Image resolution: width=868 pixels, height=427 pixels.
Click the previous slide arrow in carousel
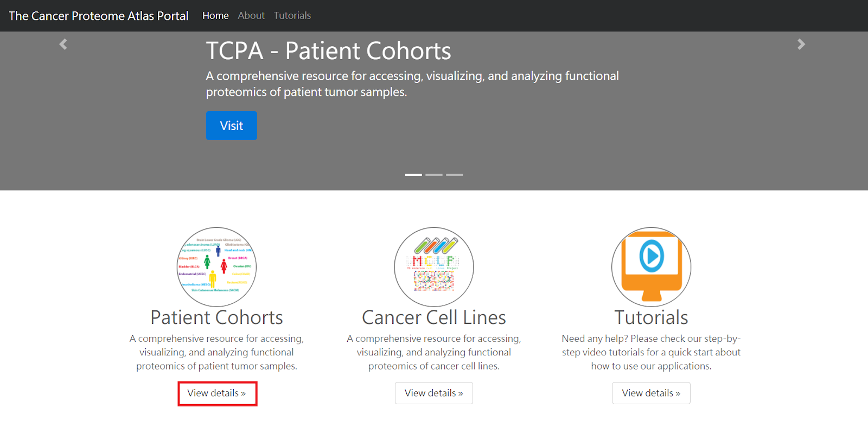point(63,44)
